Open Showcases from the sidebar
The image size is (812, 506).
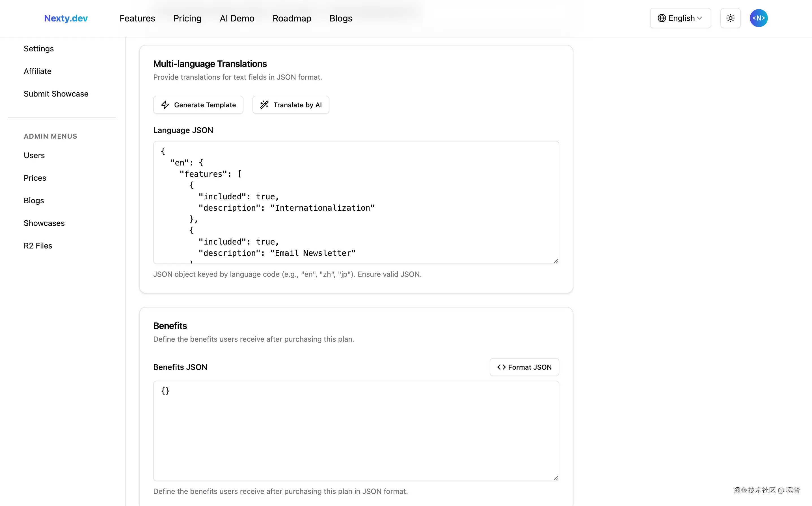pos(44,223)
